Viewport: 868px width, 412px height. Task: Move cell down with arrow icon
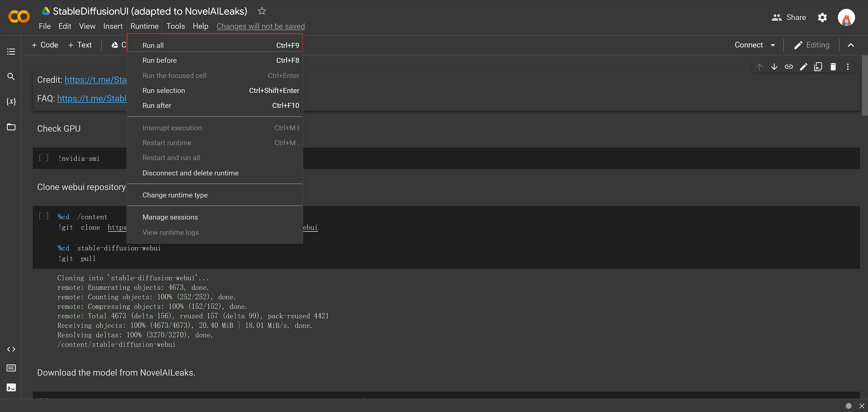[x=774, y=67]
